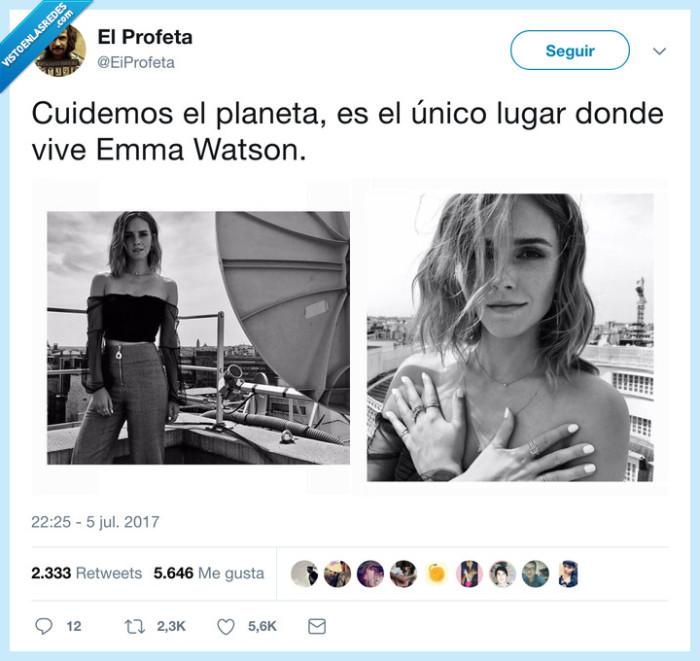The height and width of the screenshot is (661, 700).
Task: View the 5.646 Me gusta list
Action: 209,573
